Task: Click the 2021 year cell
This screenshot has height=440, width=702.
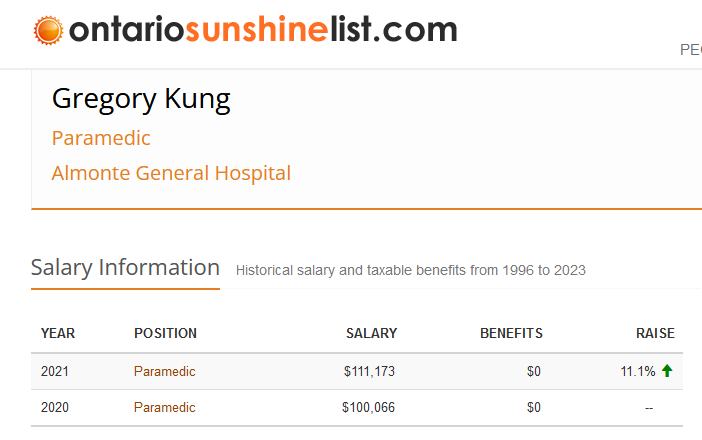Action: coord(56,371)
